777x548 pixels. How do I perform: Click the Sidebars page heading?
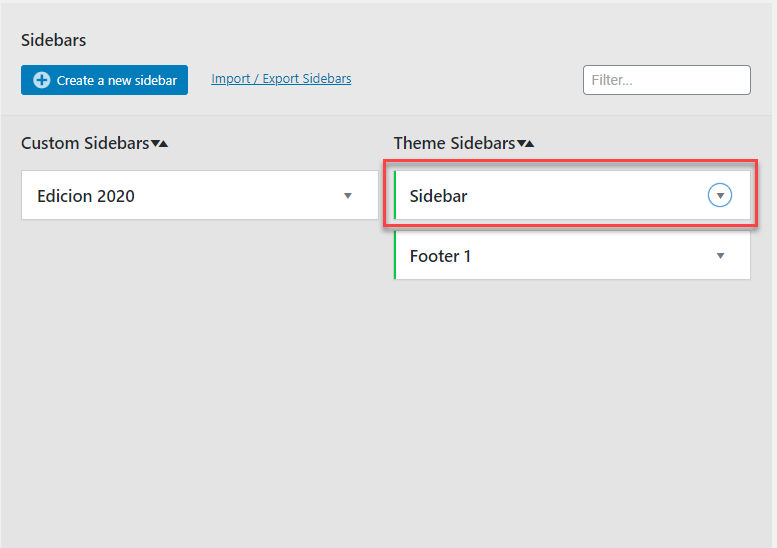(54, 40)
